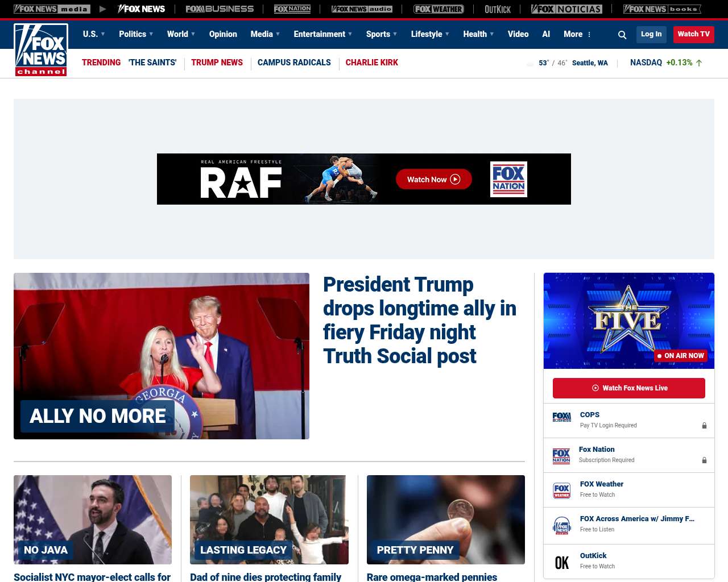Image resolution: width=728 pixels, height=582 pixels.
Task: Open the OutKick logo in top bar
Action: click(498, 9)
